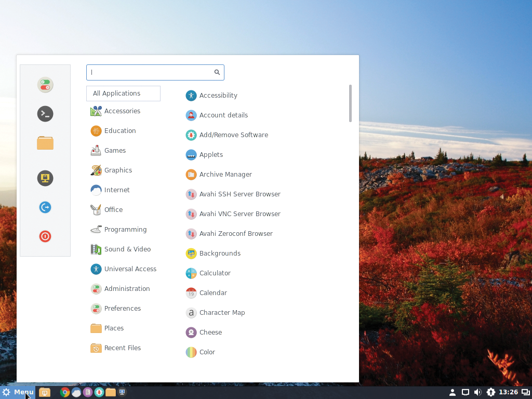Open Archive Manager from the list

point(225,174)
